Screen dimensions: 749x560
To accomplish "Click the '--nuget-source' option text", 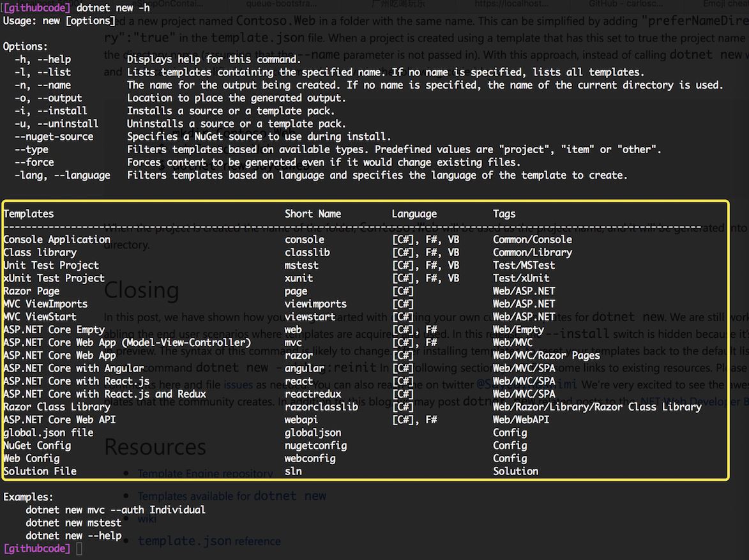I will tap(54, 137).
